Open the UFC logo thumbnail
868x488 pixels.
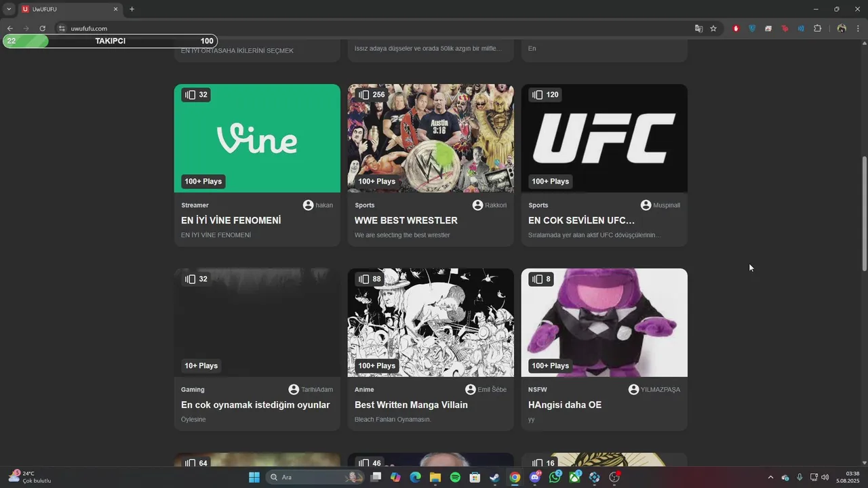[604, 138]
